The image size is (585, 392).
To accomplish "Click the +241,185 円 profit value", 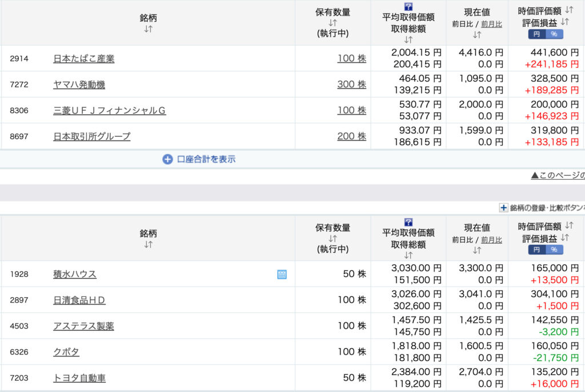I will pyautogui.click(x=552, y=64).
